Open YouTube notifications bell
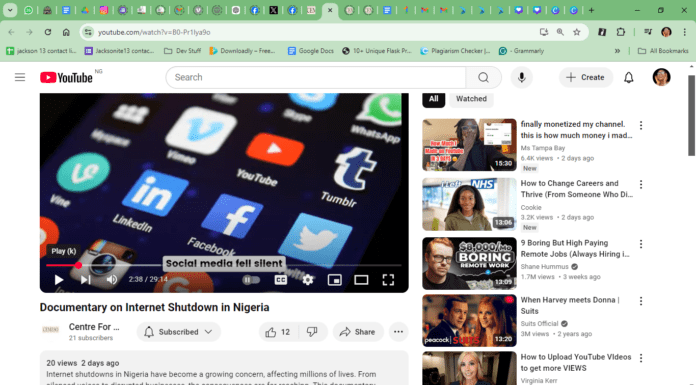The image size is (696, 385). [x=629, y=78]
